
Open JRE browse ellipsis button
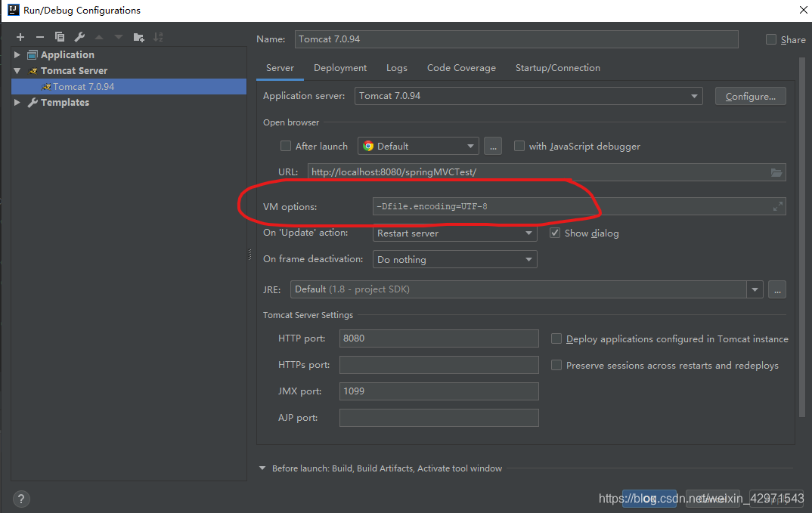pyautogui.click(x=777, y=290)
